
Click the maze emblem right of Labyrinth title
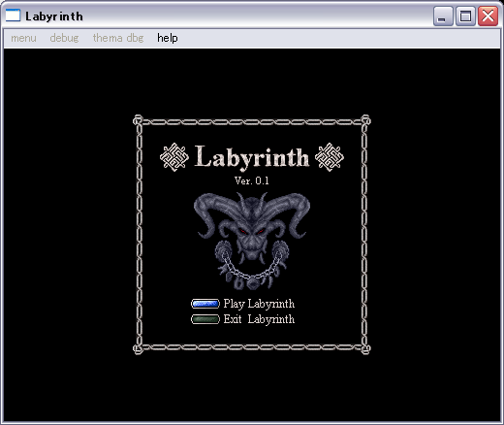(330, 157)
